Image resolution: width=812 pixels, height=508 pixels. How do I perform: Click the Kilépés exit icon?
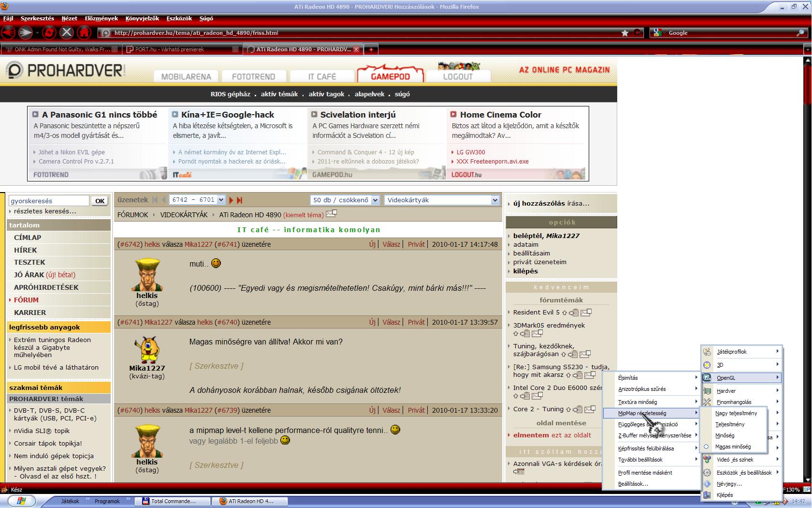point(707,494)
